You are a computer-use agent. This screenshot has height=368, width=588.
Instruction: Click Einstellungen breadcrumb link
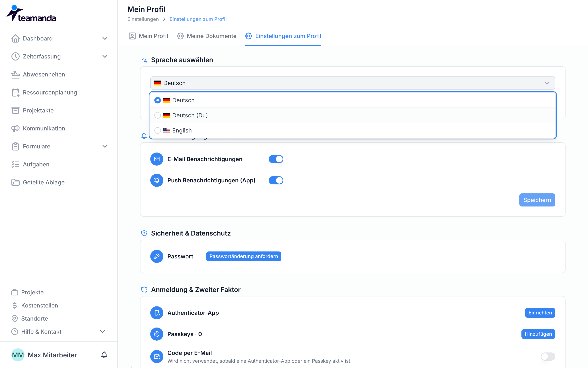[x=143, y=19]
